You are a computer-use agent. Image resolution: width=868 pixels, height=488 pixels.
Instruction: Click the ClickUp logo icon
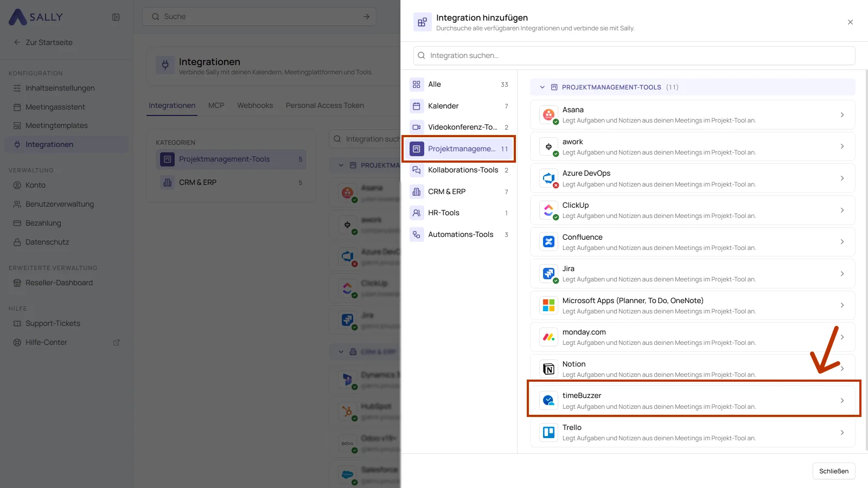548,210
